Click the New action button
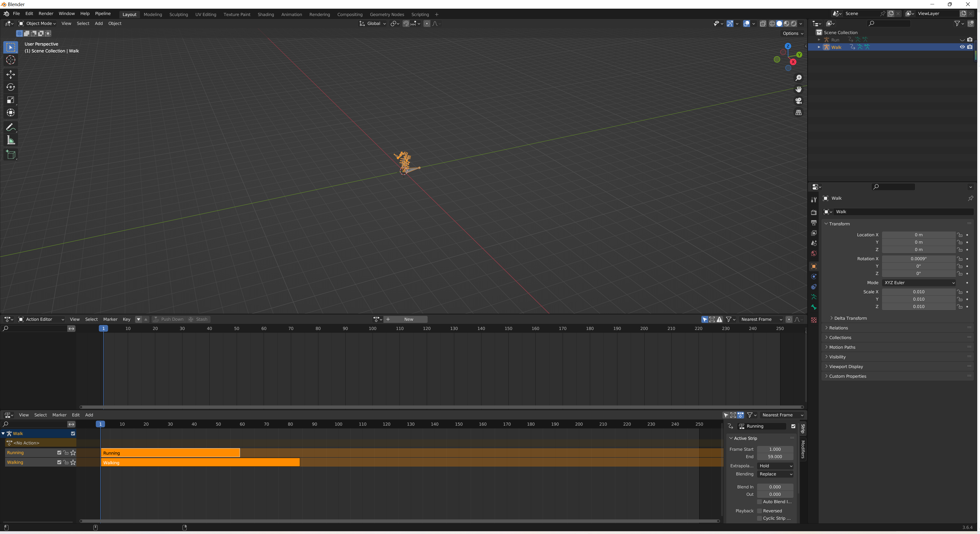Screen dimensions: 980x534 click(409, 320)
